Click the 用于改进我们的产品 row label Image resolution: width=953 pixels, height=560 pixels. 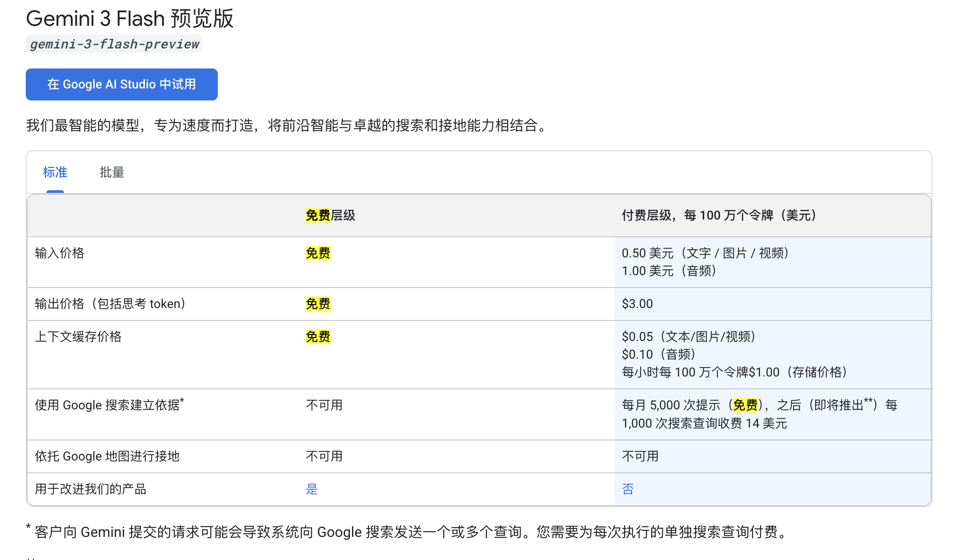coord(91,489)
